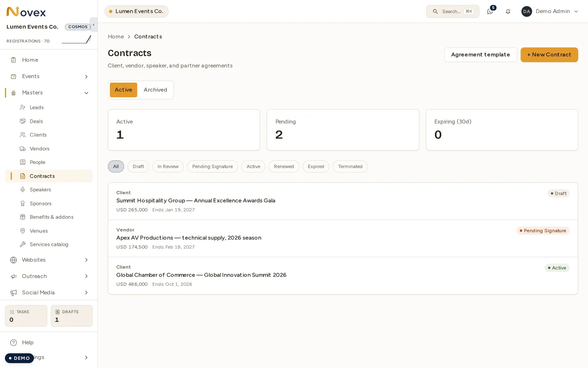Click the People contact icon
588x368 pixels.
click(x=23, y=162)
